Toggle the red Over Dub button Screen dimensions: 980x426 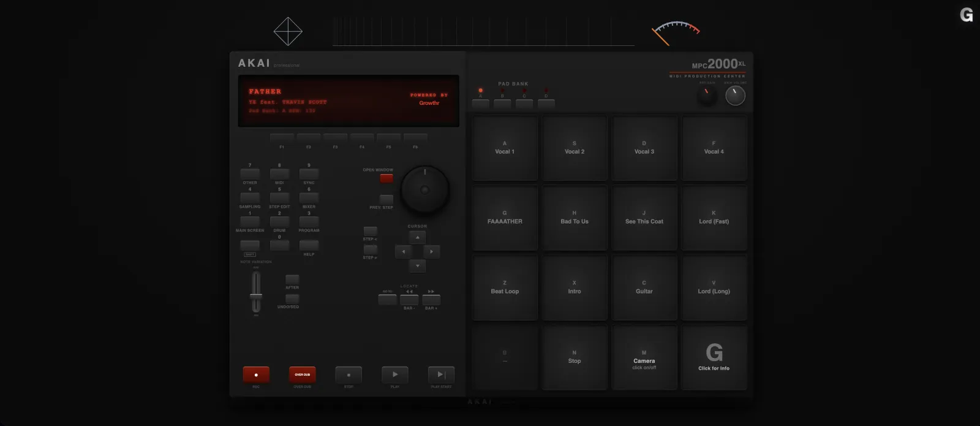303,375
